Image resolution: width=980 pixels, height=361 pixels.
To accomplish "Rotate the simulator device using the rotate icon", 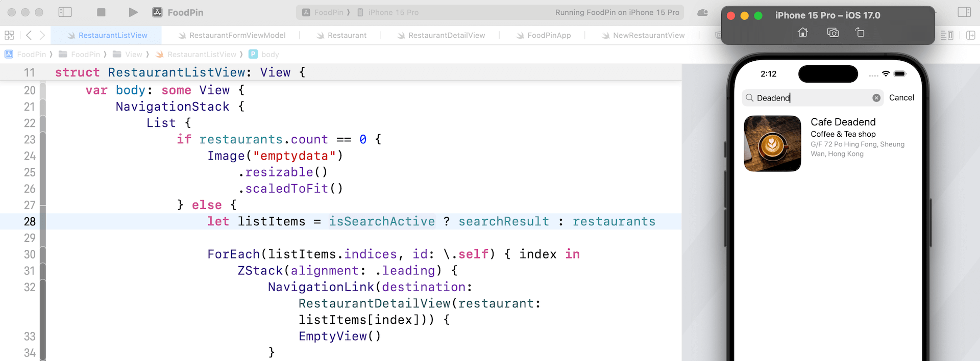I will [x=860, y=33].
